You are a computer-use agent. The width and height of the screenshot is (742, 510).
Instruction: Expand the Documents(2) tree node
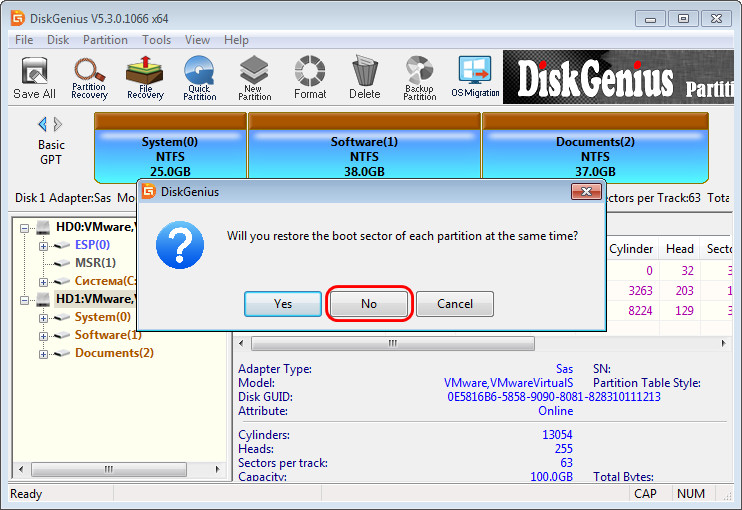(x=43, y=354)
